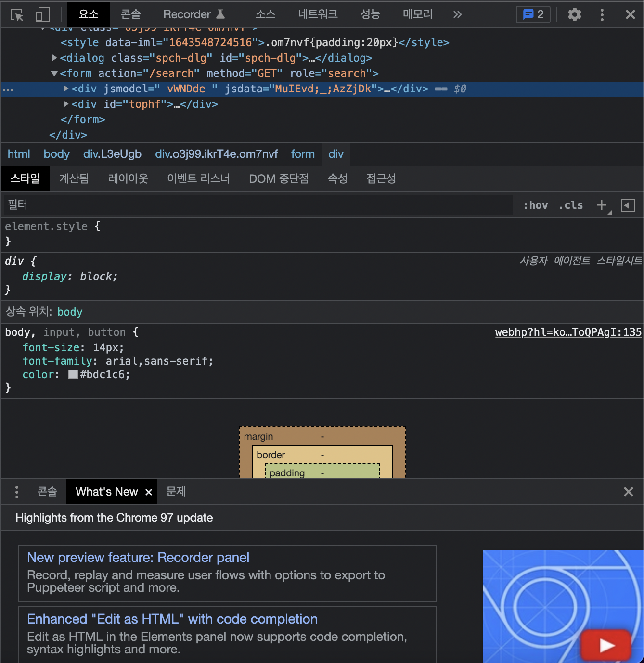Open the 접근성 sub-tab
The image size is (644, 663).
381,179
